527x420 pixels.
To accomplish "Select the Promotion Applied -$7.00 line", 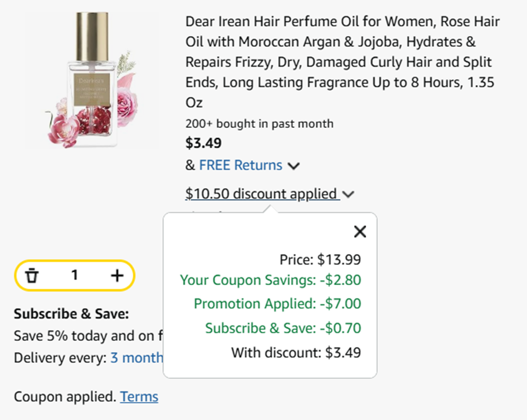I will coord(277,304).
